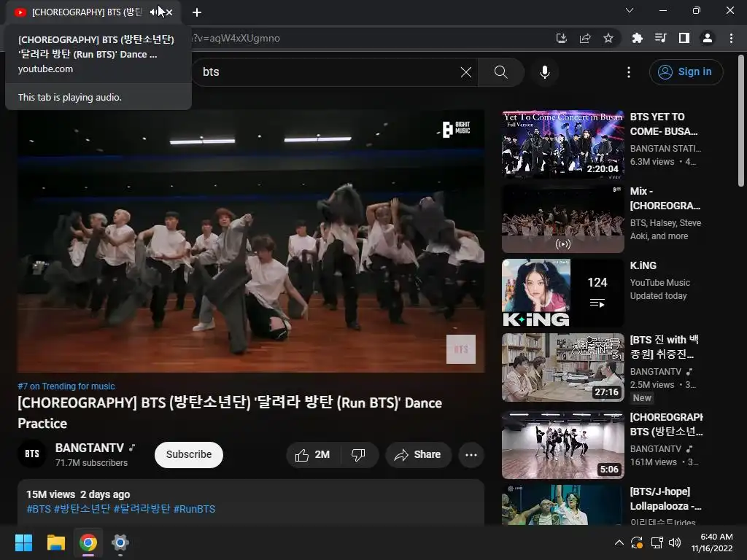Clear the YouTube search query
747x560 pixels.
(x=466, y=72)
